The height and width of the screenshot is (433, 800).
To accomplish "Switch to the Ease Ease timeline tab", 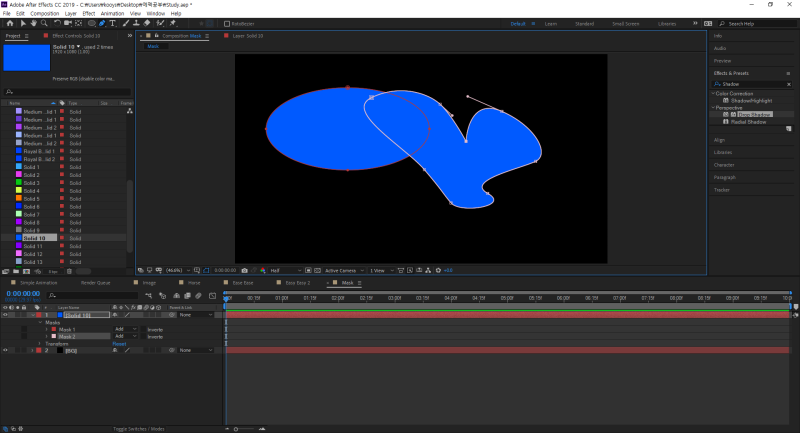I will pos(243,283).
